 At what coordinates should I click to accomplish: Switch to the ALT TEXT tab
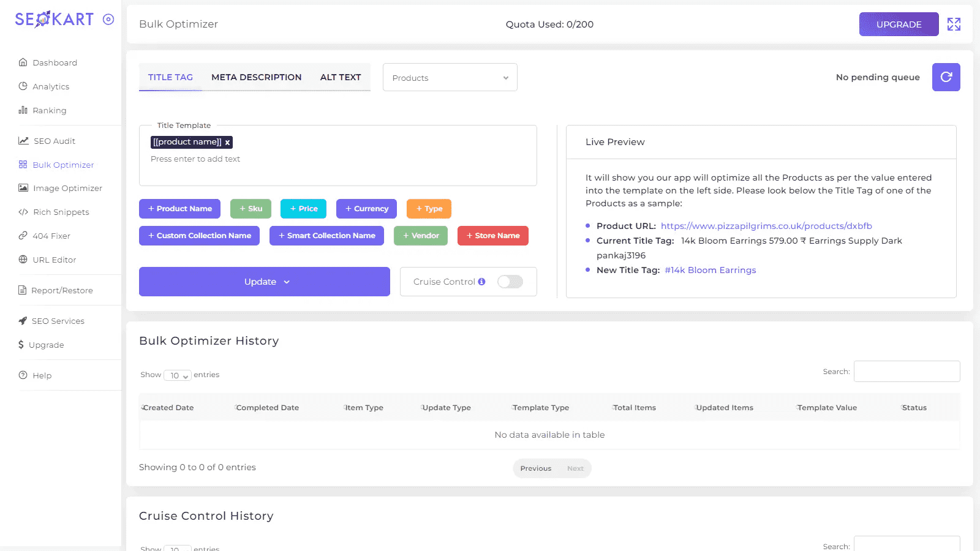coord(341,77)
